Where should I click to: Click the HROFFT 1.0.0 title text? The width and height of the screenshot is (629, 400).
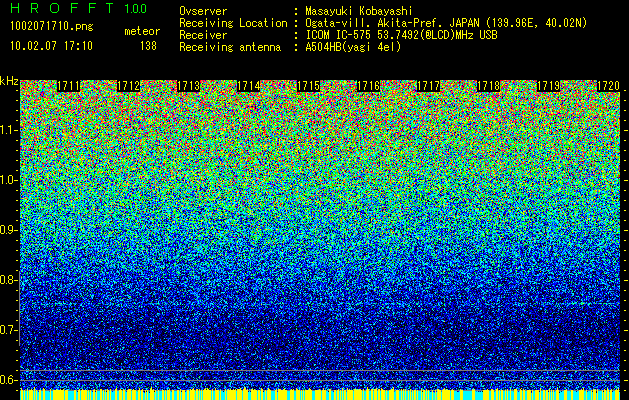pyautogui.click(x=79, y=8)
